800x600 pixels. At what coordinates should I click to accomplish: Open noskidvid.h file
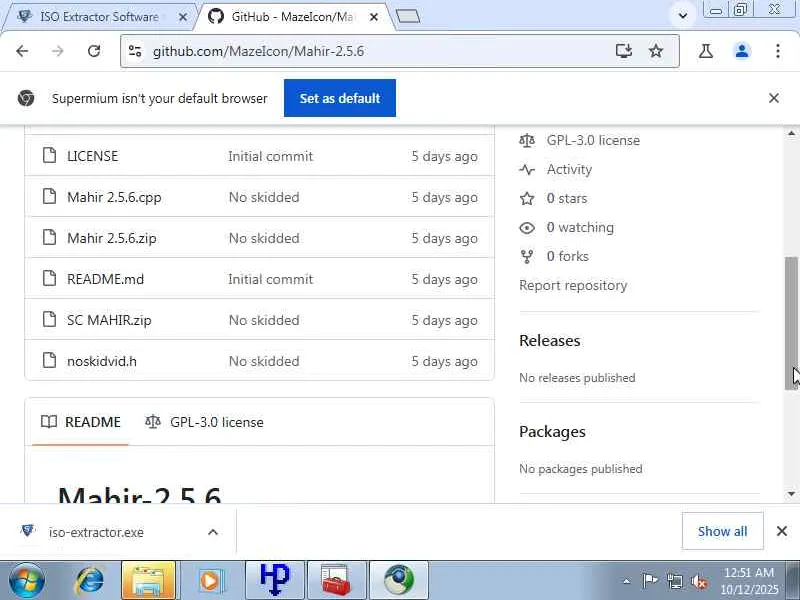point(102,361)
